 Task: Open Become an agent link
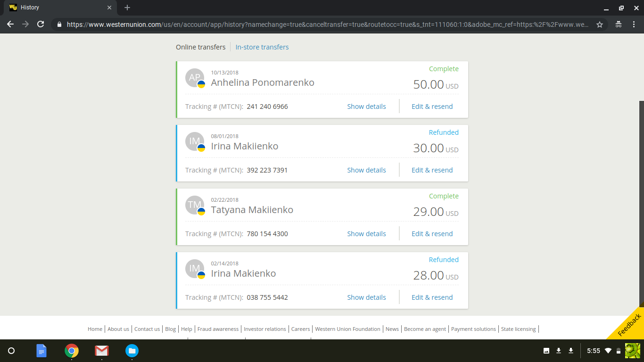pyautogui.click(x=425, y=329)
